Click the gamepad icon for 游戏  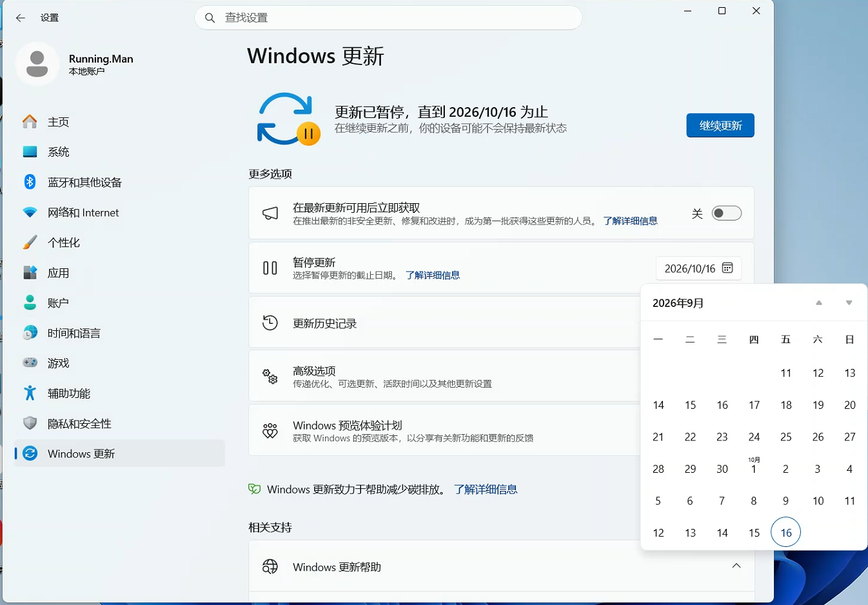(x=30, y=362)
